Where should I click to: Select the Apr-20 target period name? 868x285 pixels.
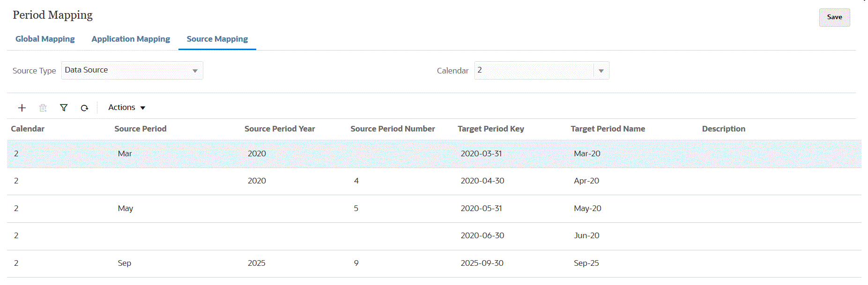586,181
